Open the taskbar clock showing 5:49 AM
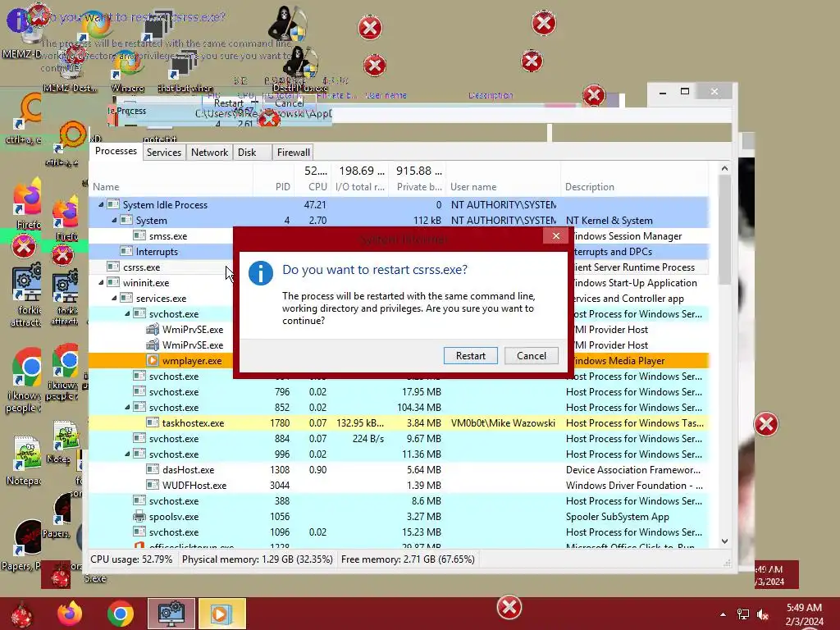The width and height of the screenshot is (840, 630). tap(805, 614)
